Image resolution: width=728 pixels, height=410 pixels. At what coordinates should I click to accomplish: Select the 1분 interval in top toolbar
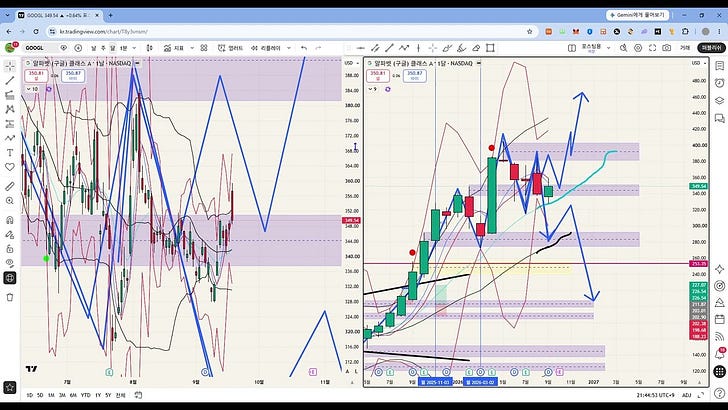coord(124,48)
